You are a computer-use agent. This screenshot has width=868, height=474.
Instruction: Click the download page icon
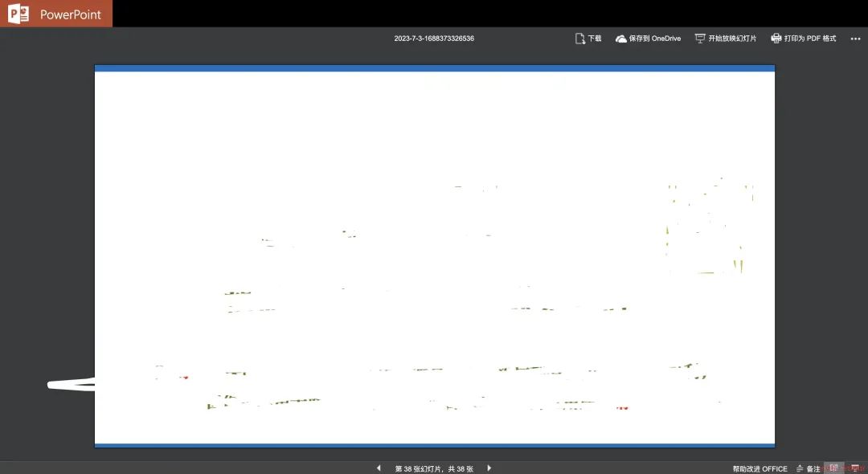[x=579, y=39]
